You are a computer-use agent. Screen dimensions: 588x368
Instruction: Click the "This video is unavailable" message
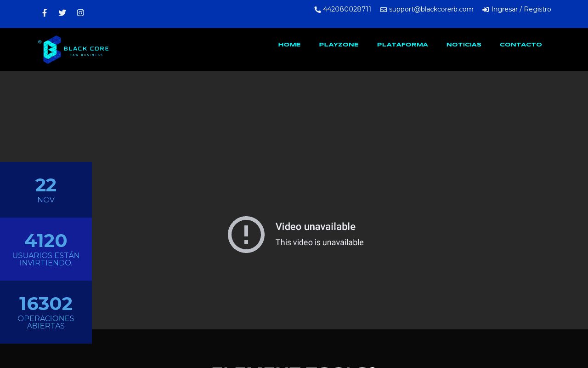[x=319, y=242]
